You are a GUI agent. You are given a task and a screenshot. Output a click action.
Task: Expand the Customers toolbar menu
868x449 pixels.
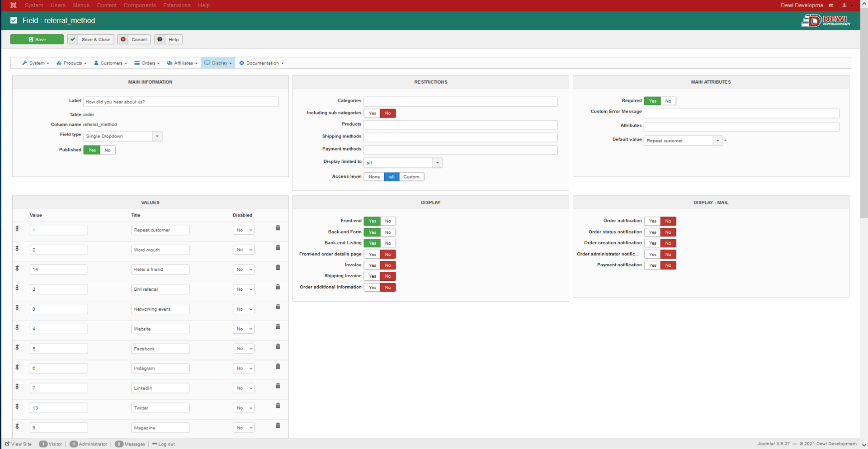coord(111,63)
